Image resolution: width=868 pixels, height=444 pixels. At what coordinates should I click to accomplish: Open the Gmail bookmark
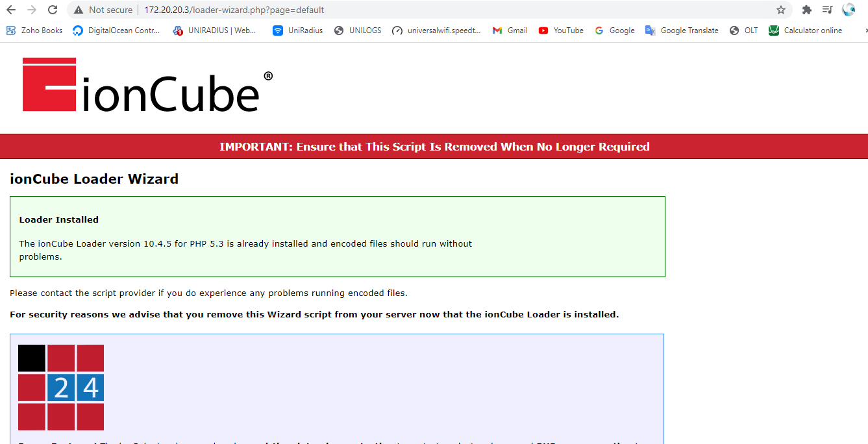click(x=510, y=31)
